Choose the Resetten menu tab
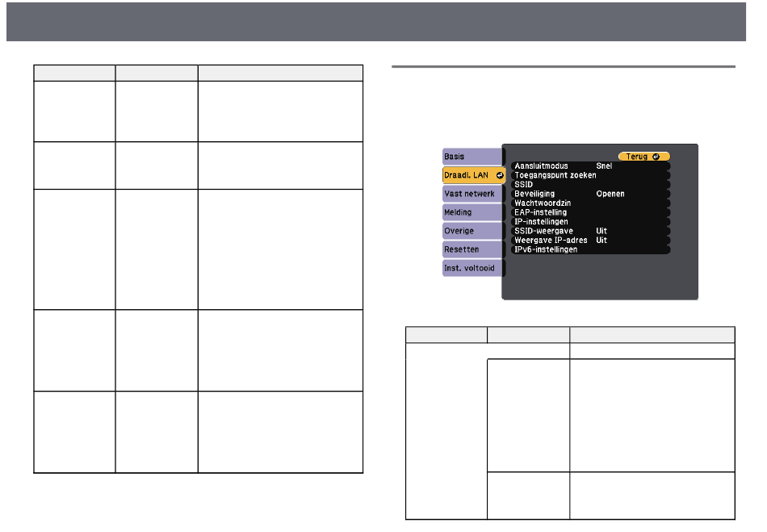This screenshot has width=767, height=532. [x=472, y=249]
